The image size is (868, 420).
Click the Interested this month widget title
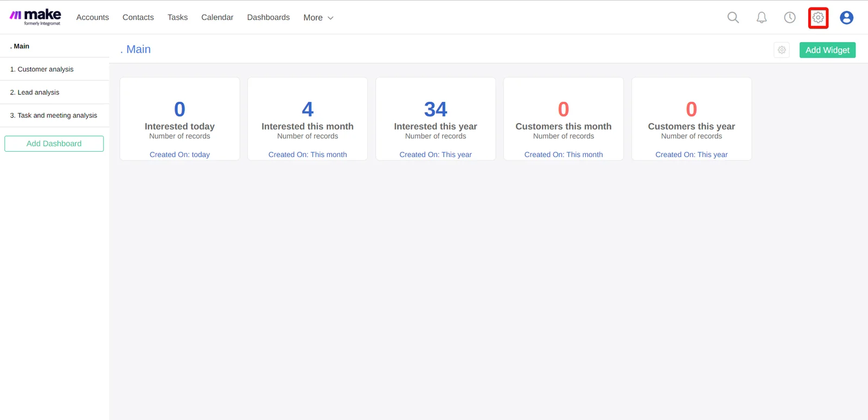point(308,126)
